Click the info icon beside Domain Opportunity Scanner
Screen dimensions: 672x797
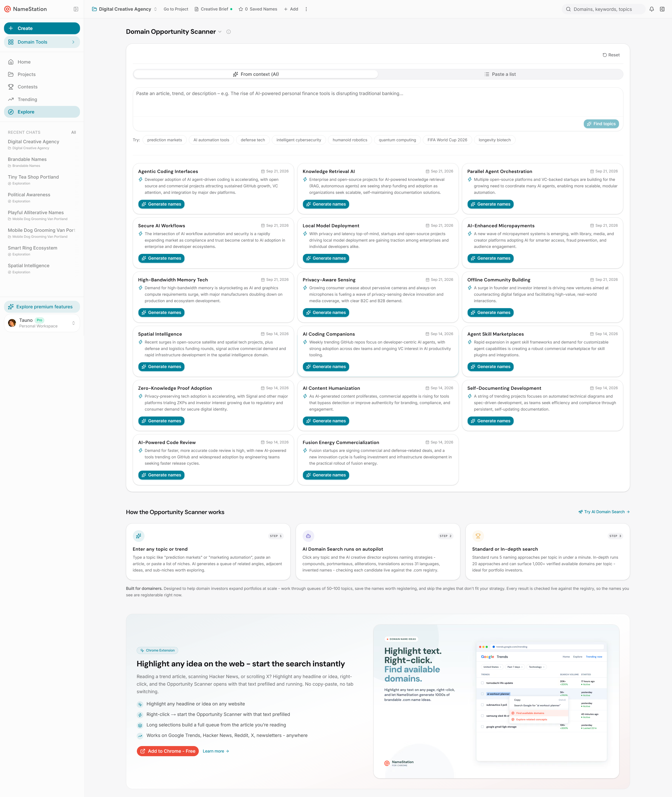(x=229, y=32)
